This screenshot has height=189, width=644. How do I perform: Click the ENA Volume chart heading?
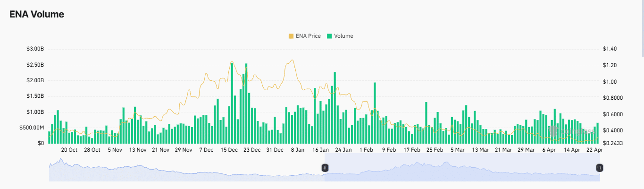pos(37,14)
